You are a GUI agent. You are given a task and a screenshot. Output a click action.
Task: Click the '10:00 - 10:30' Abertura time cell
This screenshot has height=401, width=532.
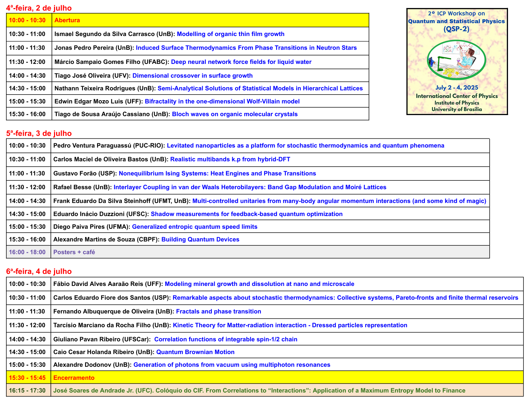click(x=29, y=20)
